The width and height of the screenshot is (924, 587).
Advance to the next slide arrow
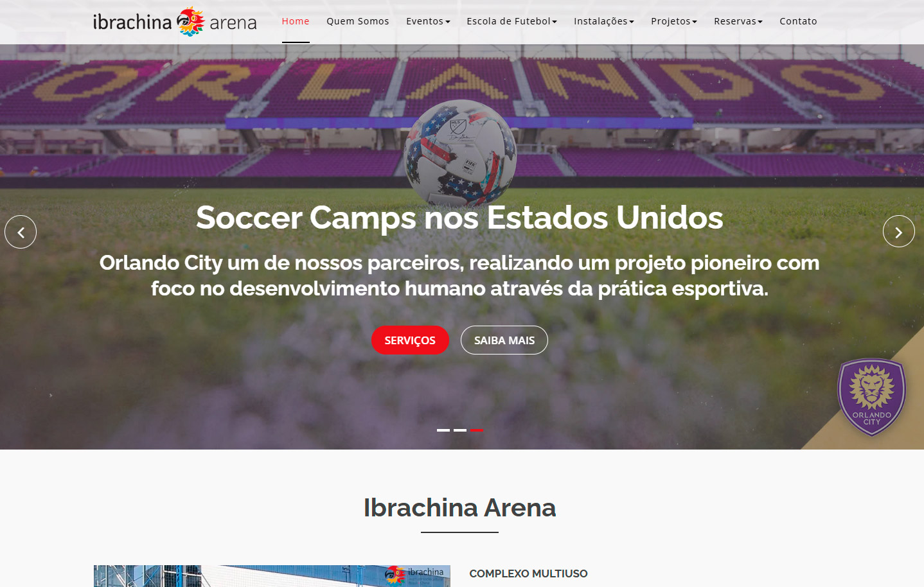tap(898, 231)
